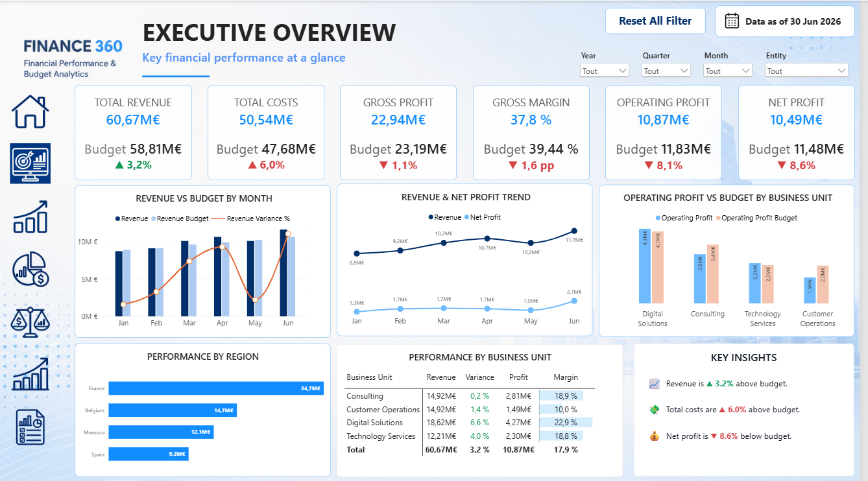
Task: Click the Apr revenue bar in monthly chart
Action: pyautogui.click(x=218, y=276)
